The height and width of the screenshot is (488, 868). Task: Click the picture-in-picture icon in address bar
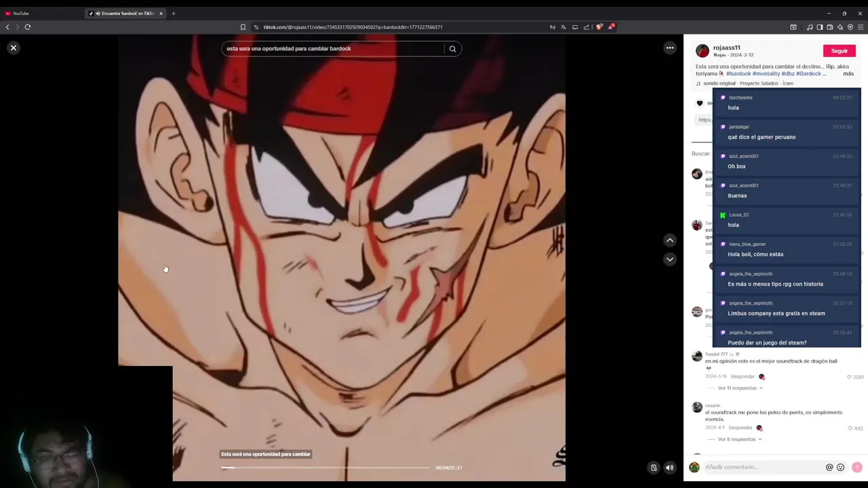point(575,27)
